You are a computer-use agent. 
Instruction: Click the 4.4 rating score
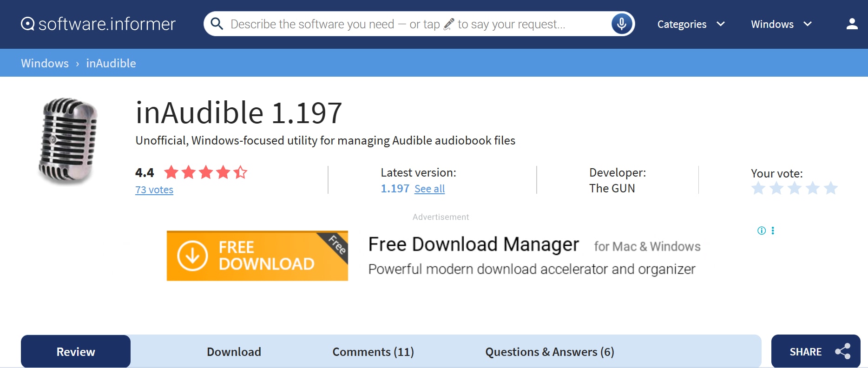(x=145, y=173)
